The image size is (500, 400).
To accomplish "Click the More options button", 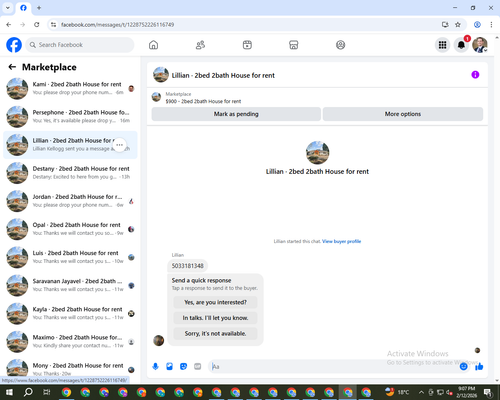I will click(x=403, y=114).
